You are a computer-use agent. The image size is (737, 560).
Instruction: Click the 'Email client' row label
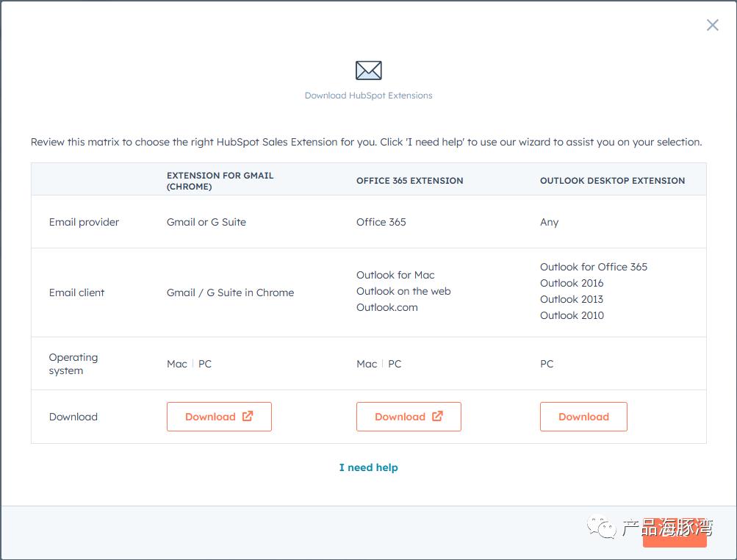tap(76, 292)
